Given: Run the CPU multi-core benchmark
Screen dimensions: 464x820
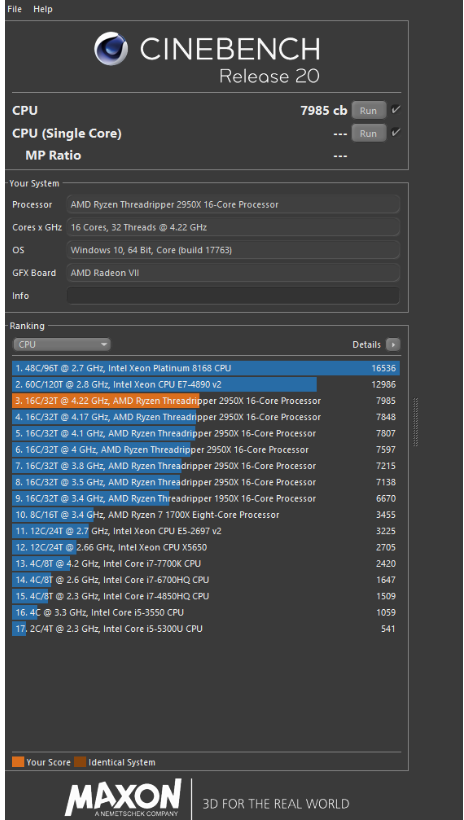Looking at the screenshot, I should click(369, 110).
